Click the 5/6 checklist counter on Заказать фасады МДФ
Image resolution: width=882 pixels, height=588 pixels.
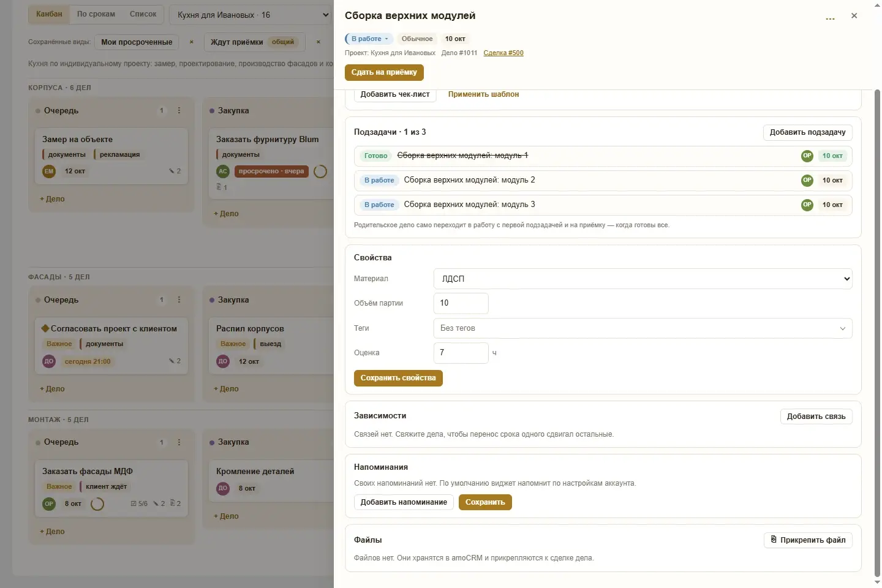[139, 504]
